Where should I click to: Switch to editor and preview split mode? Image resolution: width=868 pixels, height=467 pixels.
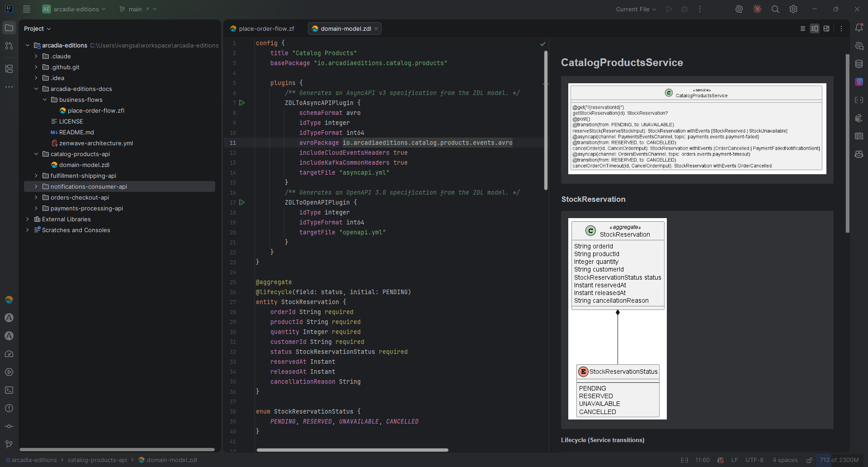point(815,29)
